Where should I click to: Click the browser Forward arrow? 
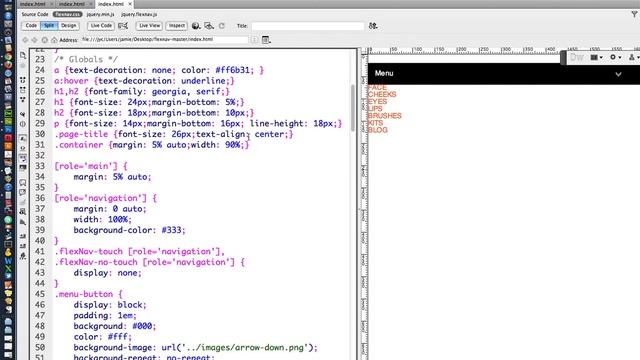click(35, 40)
